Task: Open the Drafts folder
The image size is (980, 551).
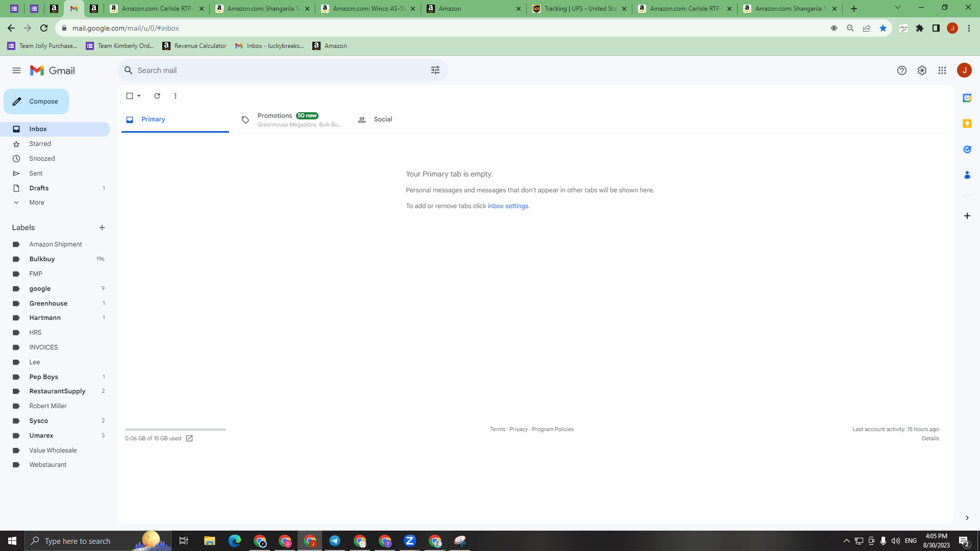Action: pyautogui.click(x=55, y=188)
